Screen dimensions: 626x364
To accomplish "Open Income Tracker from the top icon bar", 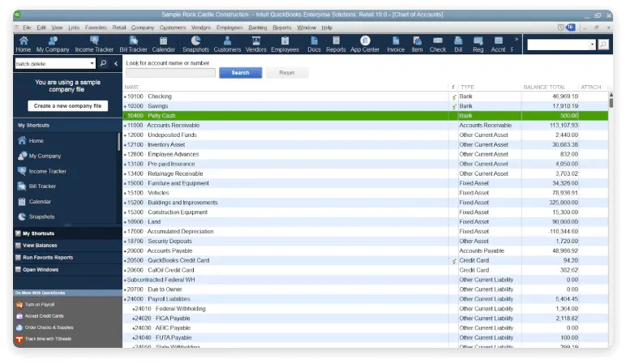I will pyautogui.click(x=94, y=45).
